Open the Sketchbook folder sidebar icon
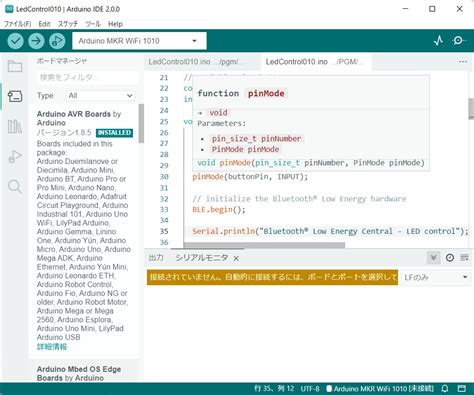 [x=15, y=66]
